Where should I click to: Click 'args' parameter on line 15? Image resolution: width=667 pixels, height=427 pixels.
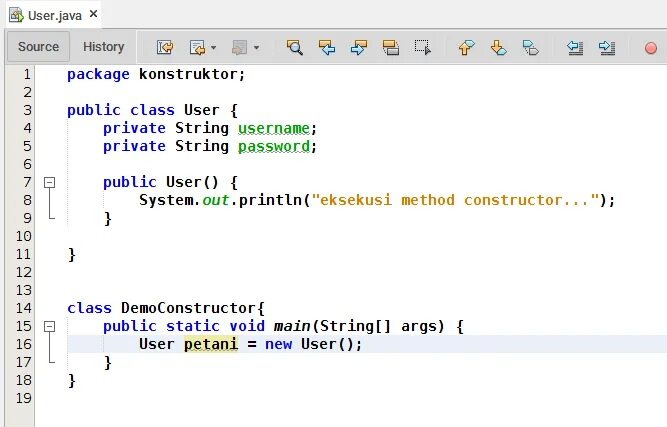[x=419, y=327]
